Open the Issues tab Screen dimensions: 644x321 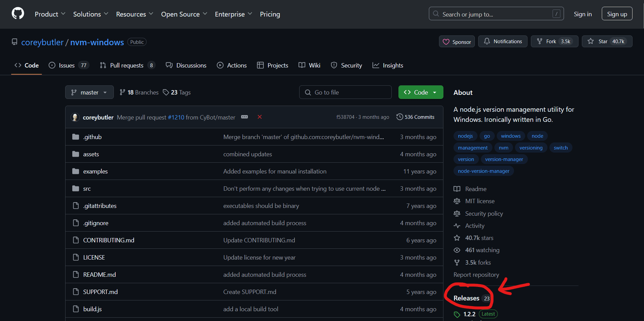[x=69, y=65]
